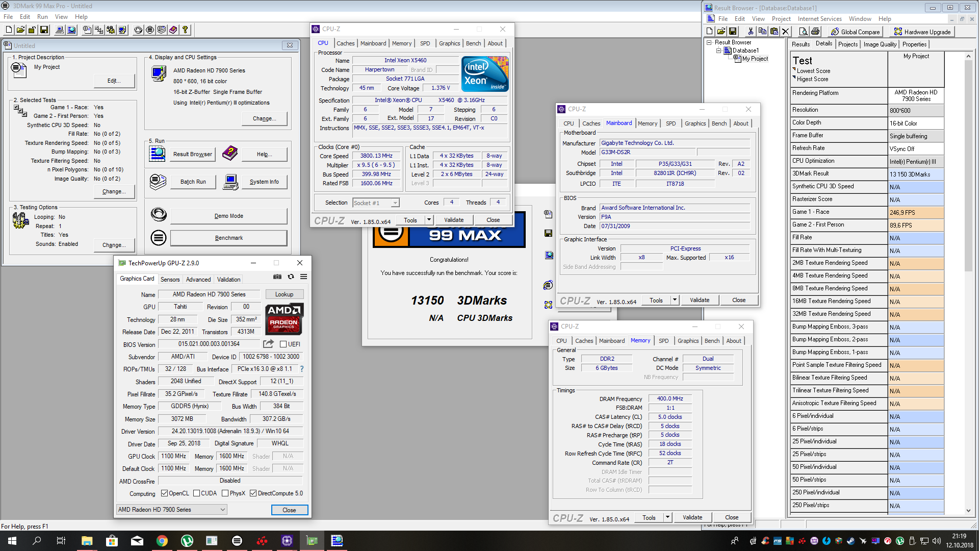Click scrollbar down arrow in Result Browser details

(968, 511)
